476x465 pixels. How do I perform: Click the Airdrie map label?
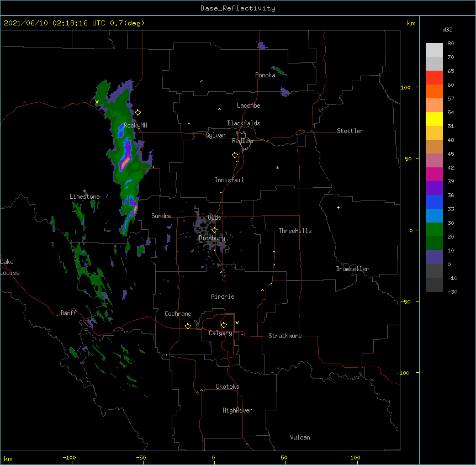(x=223, y=297)
